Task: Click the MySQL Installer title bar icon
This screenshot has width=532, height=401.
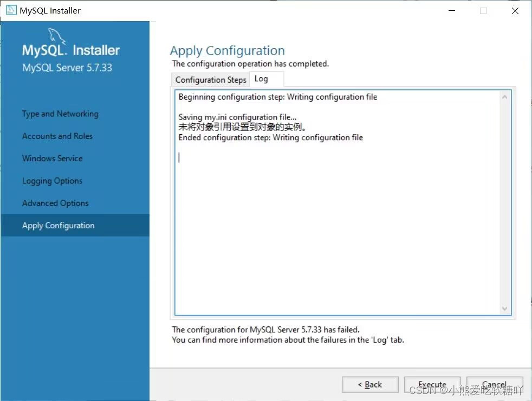Action: [11, 10]
